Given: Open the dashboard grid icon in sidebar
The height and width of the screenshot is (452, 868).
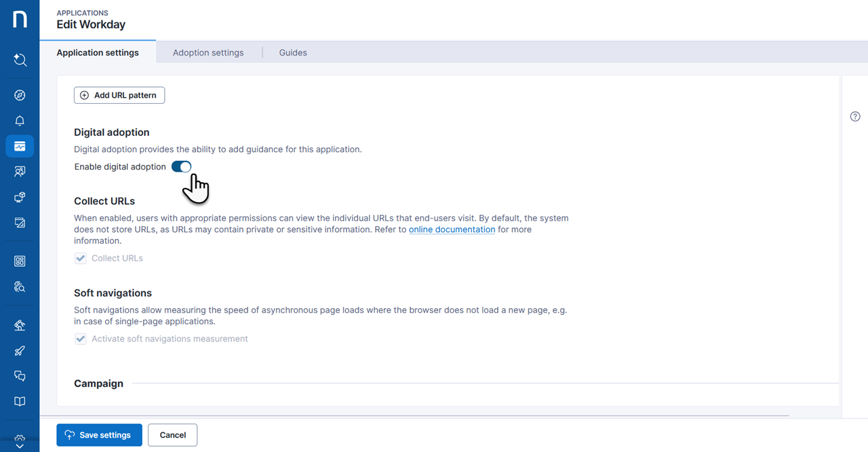Looking at the screenshot, I should click(20, 261).
